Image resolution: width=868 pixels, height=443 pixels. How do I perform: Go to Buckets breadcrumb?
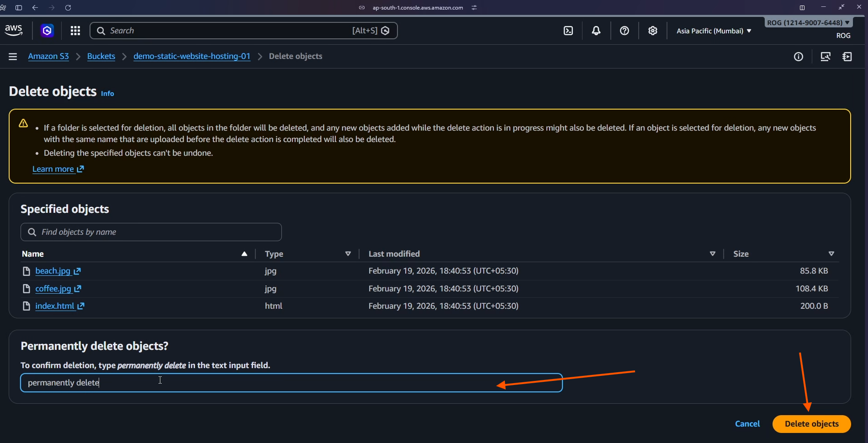click(101, 56)
